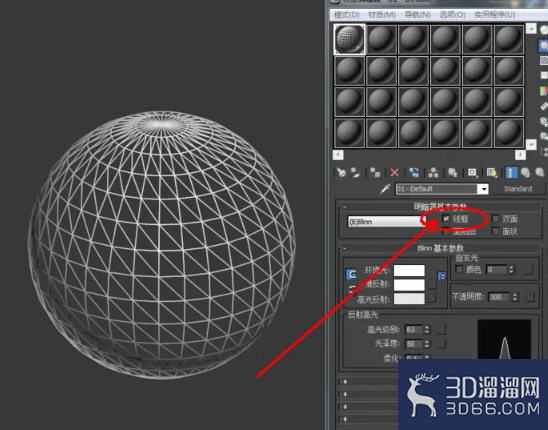Select the wireframe sphere material sample slot
Image resolution: width=548 pixels, height=430 pixels.
349,39
